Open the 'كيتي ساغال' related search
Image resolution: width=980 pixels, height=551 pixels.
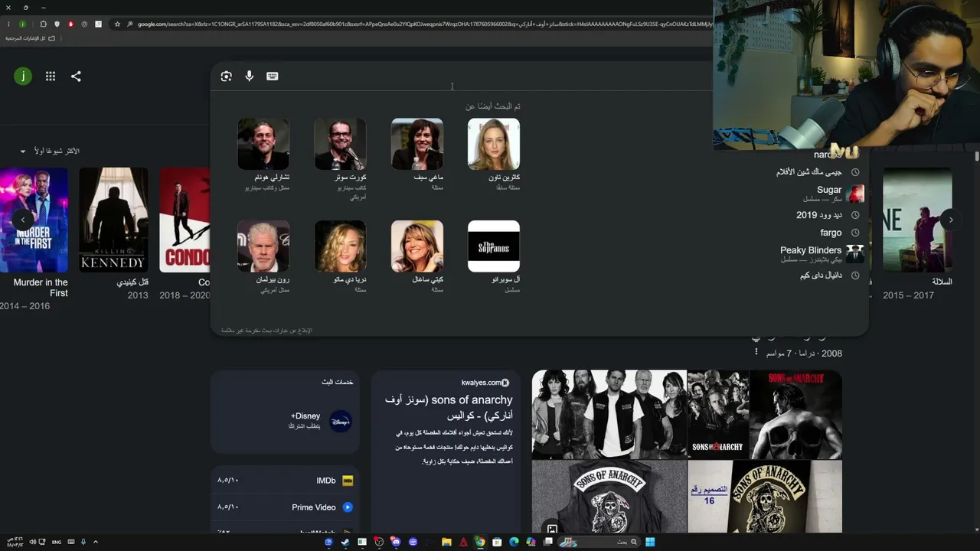[x=417, y=257]
